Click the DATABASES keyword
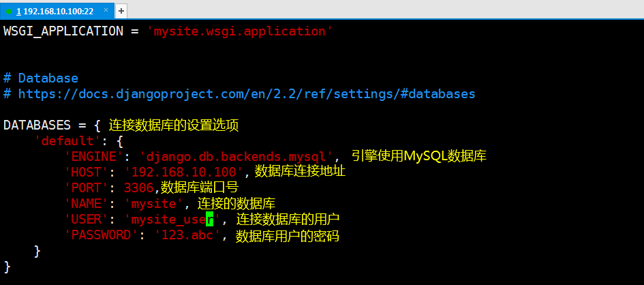The width and height of the screenshot is (644, 285). (37, 125)
